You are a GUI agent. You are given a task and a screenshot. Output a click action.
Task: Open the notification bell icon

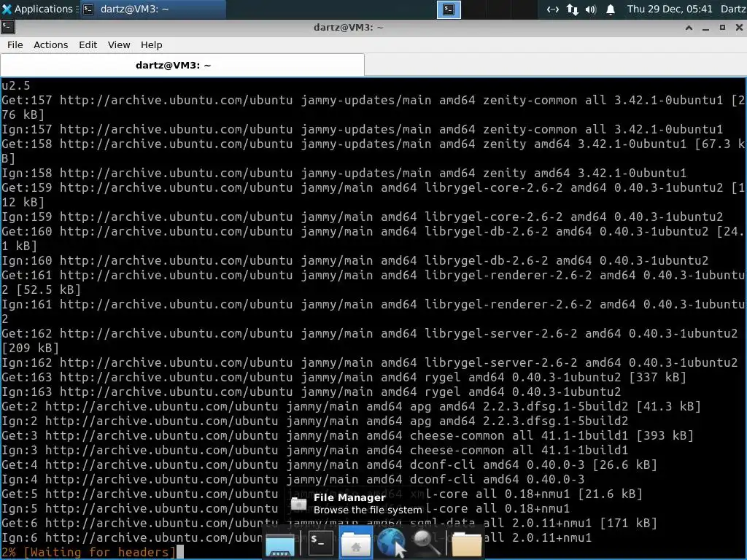pyautogui.click(x=611, y=9)
